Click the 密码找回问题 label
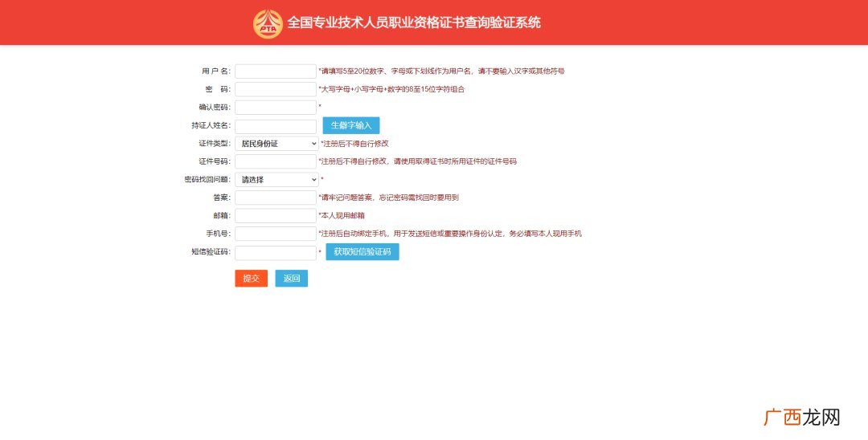The height and width of the screenshot is (440, 868). (x=207, y=180)
